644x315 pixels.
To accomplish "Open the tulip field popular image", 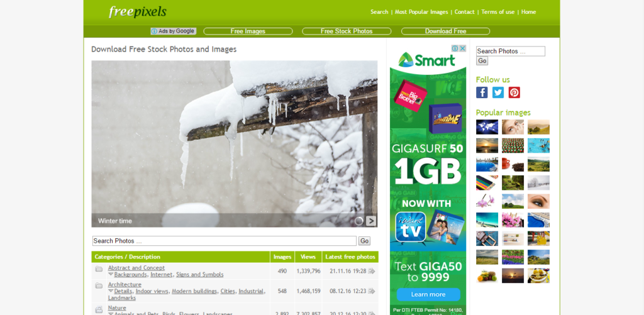I will pos(513,257).
